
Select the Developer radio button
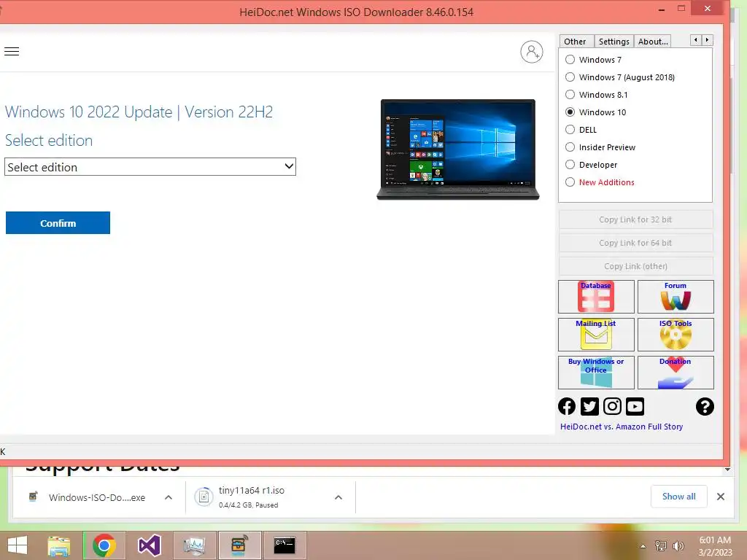pos(570,165)
